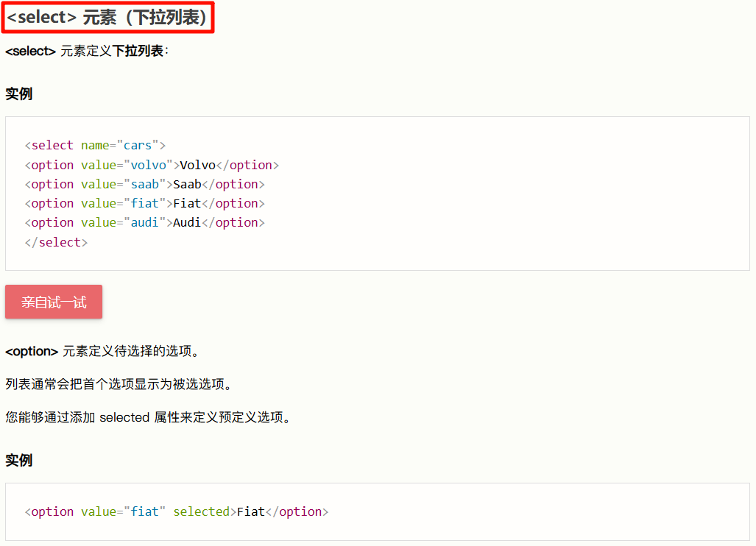Click the Volvo option code line
The width and height of the screenshot is (756, 546).
pyautogui.click(x=152, y=165)
